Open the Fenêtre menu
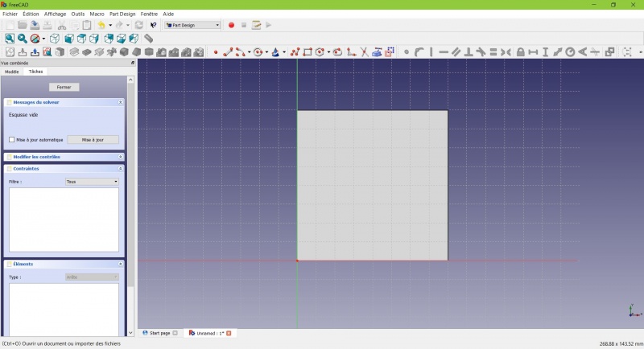Screen dimensions: 644x349 pos(149,14)
